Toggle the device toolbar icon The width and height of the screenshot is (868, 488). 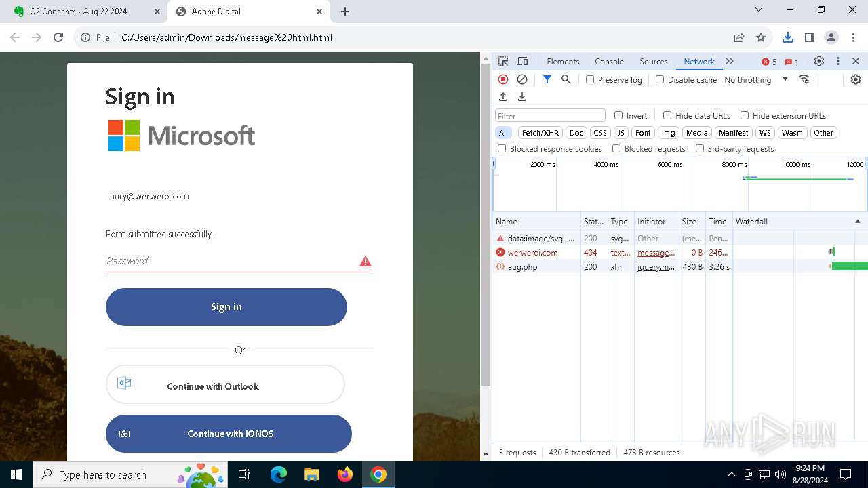(522, 61)
